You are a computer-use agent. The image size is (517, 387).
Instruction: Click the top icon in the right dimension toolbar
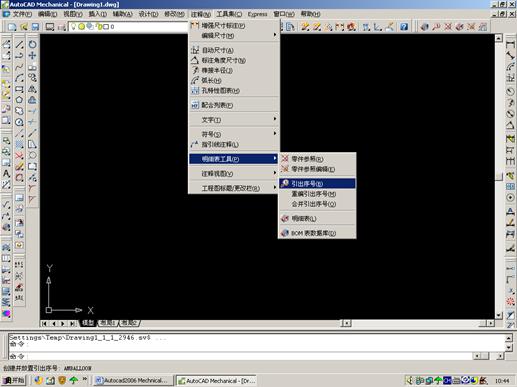(x=510, y=44)
